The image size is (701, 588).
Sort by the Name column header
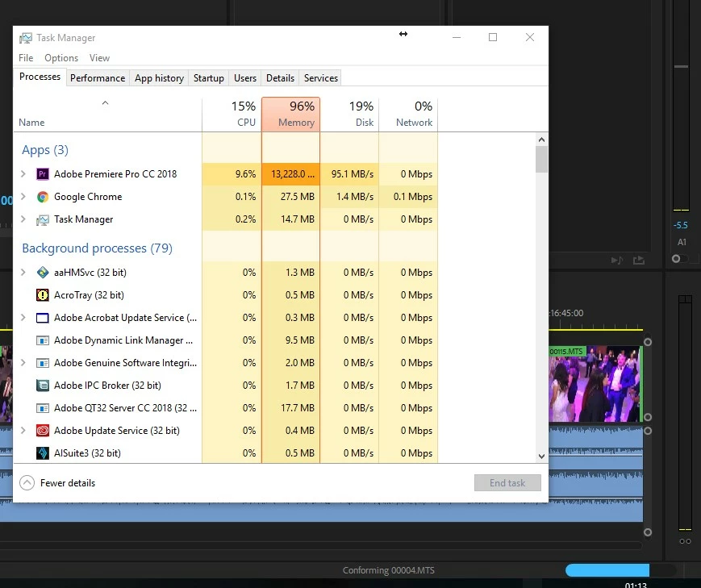point(107,115)
